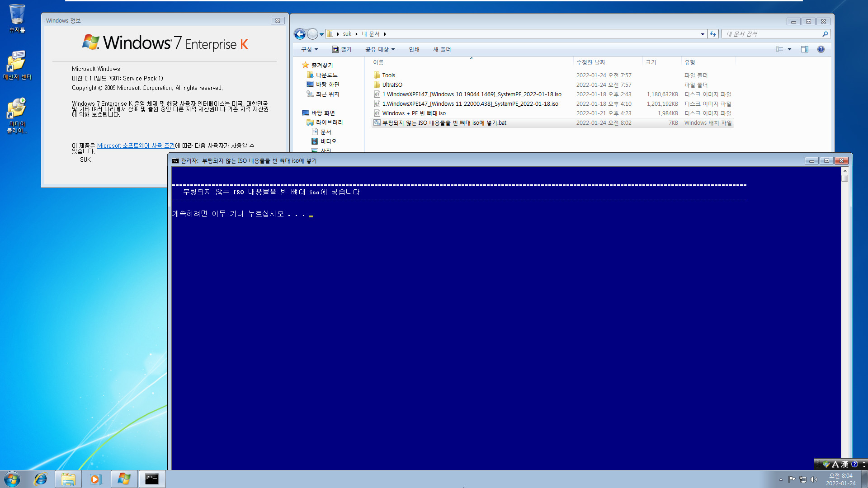Viewport: 868px width, 488px height.
Task: Sort files by 유형 column header
Action: point(708,62)
